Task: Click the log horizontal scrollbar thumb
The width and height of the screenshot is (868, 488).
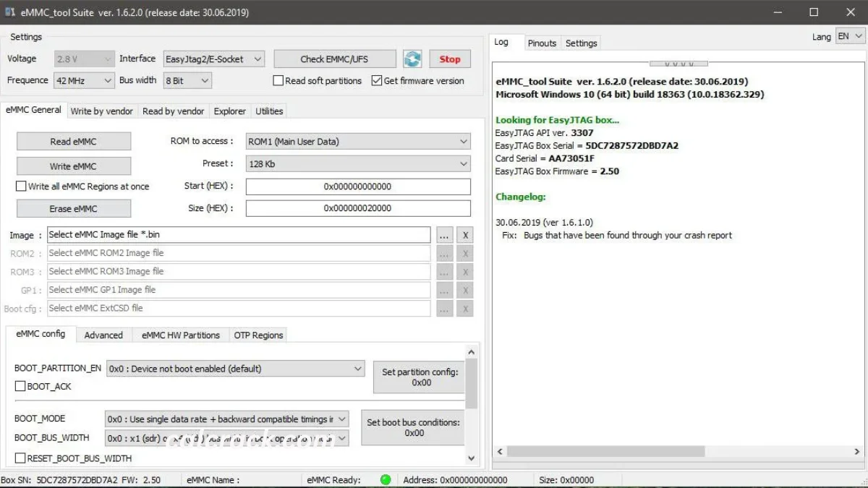Action: [x=605, y=451]
